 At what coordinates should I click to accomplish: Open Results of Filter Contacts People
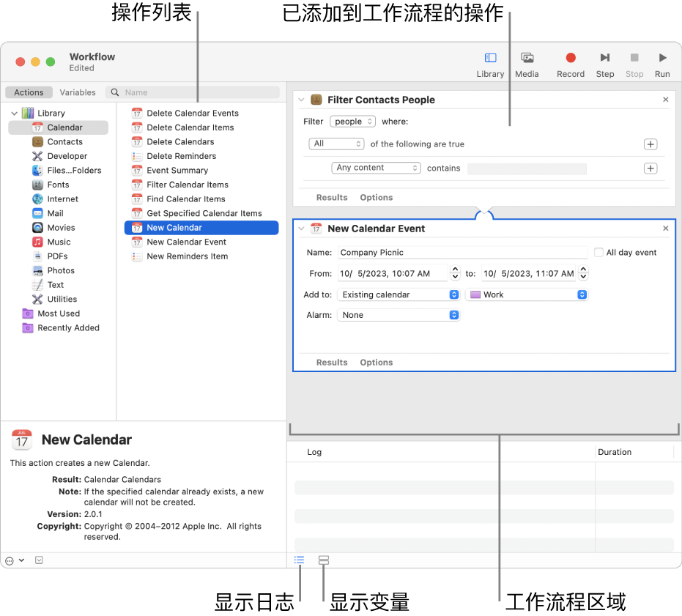(x=332, y=198)
